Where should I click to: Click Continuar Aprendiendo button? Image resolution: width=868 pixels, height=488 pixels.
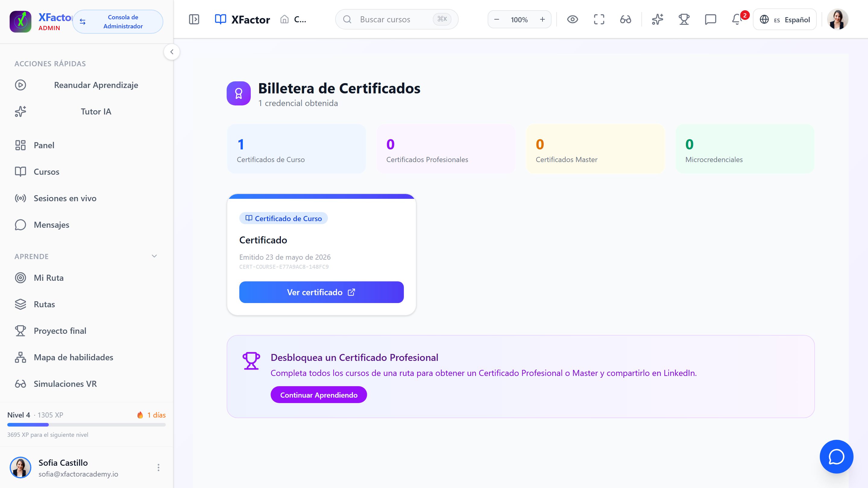(319, 395)
